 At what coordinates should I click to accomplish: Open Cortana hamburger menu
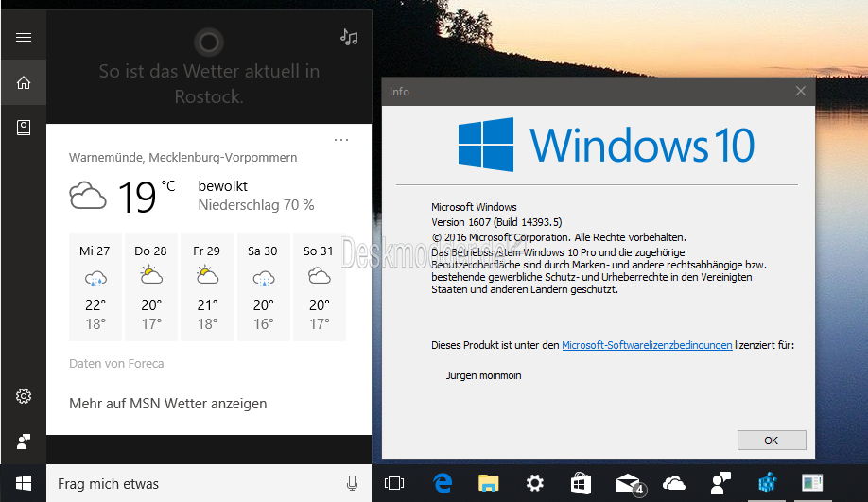point(24,37)
